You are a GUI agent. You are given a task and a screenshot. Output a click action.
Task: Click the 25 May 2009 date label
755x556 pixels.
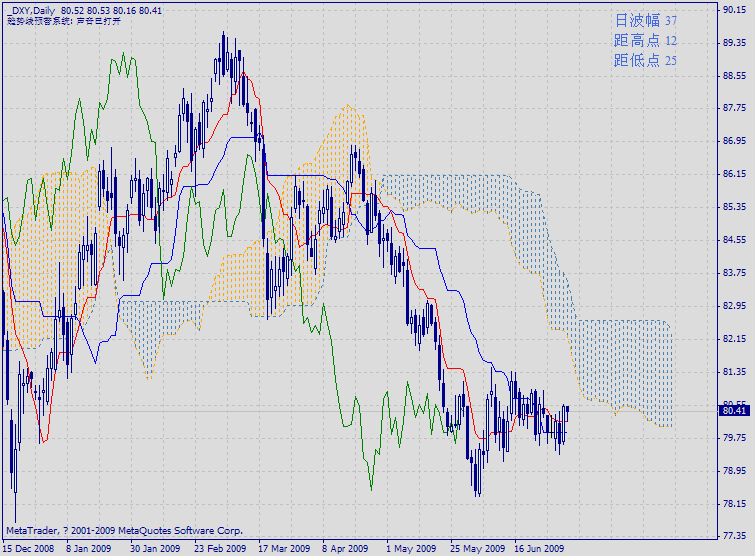point(474,548)
